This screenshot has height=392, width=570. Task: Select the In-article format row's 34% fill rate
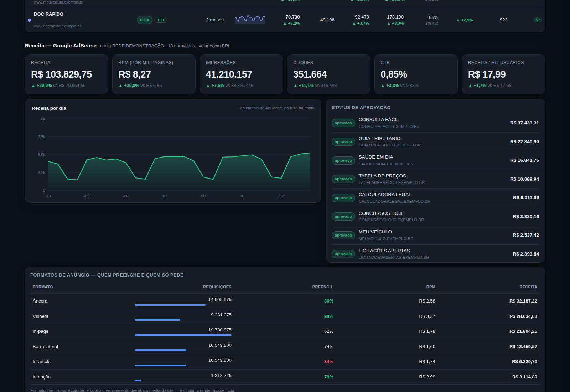pyautogui.click(x=328, y=361)
